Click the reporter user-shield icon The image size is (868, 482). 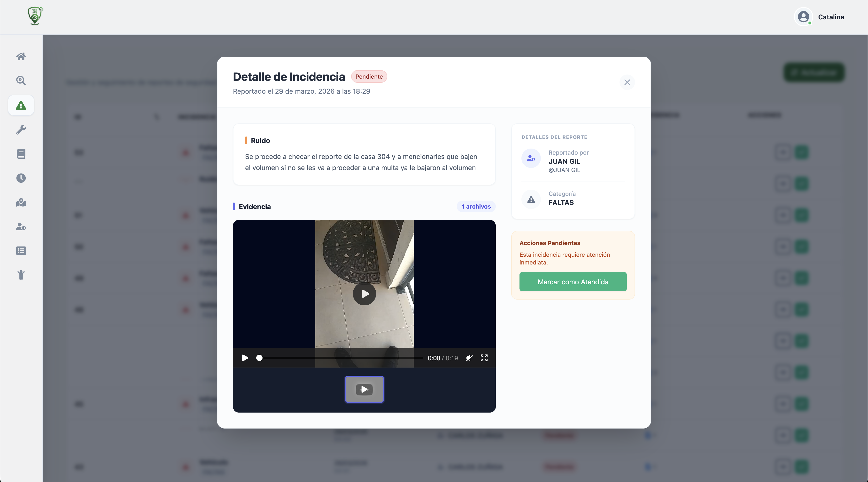(531, 158)
